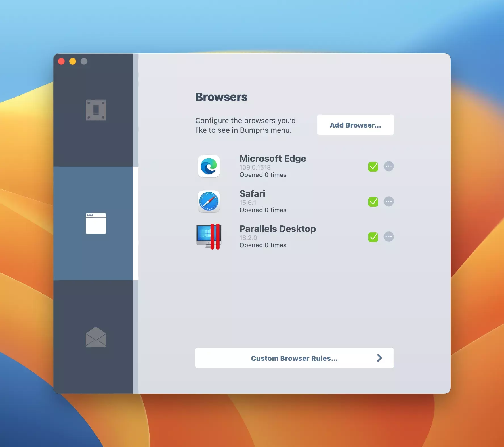504x447 pixels.
Task: Minimize the Bumpr preferences window
Action: 73,61
